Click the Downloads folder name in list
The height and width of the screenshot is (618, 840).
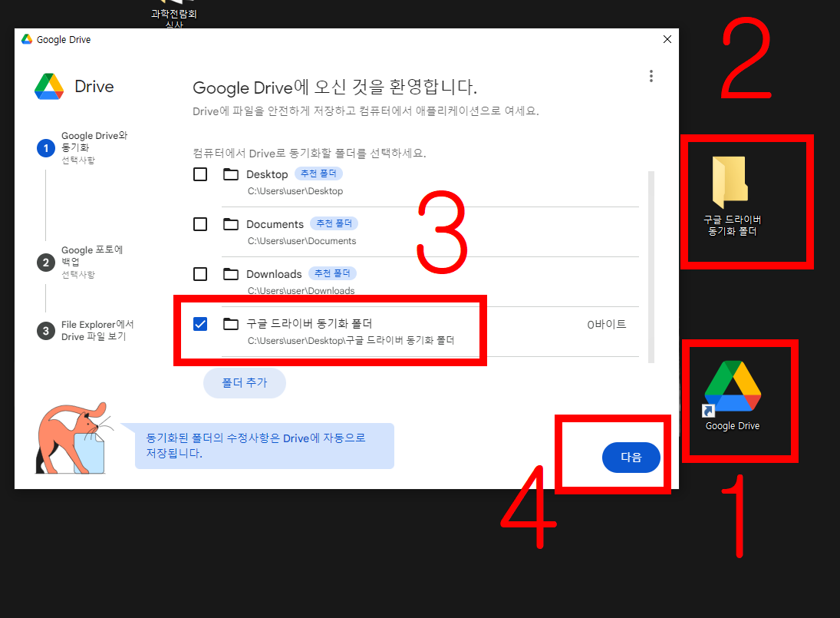tap(275, 274)
